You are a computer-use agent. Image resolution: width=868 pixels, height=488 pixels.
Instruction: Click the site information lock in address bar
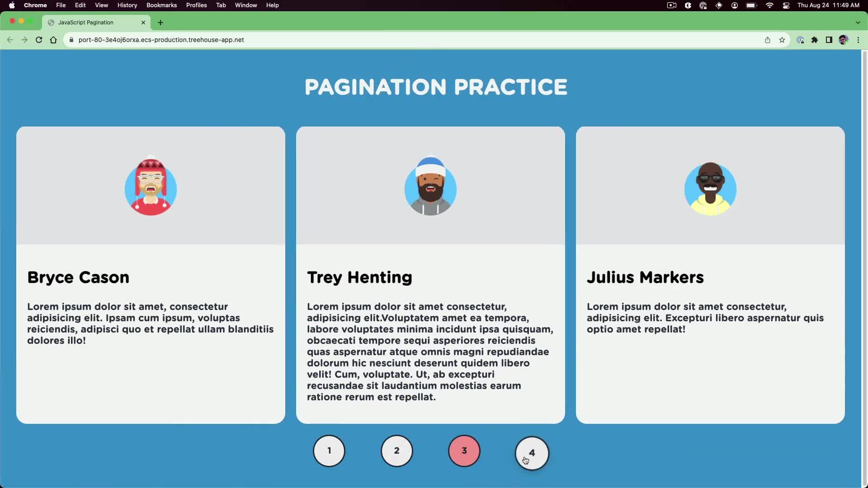click(x=71, y=40)
